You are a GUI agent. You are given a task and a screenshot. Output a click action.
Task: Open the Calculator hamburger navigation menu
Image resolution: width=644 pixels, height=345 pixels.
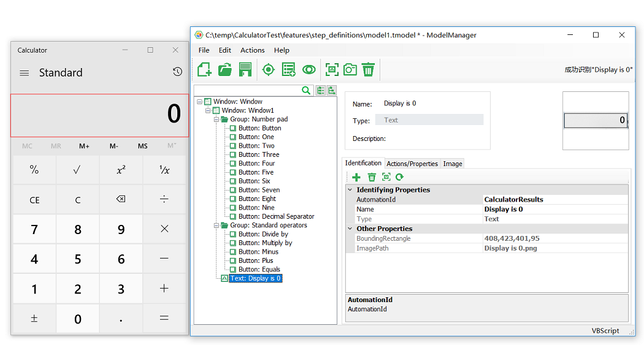tap(25, 73)
